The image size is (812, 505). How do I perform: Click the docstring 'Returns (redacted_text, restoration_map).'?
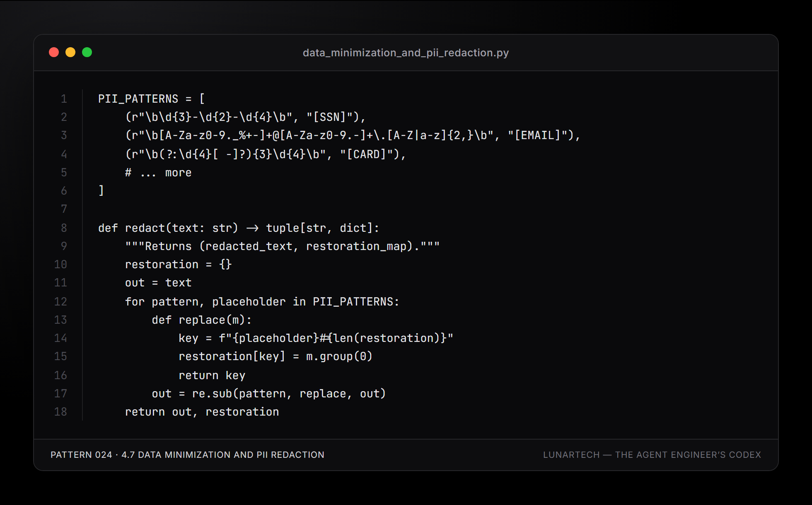pos(282,246)
